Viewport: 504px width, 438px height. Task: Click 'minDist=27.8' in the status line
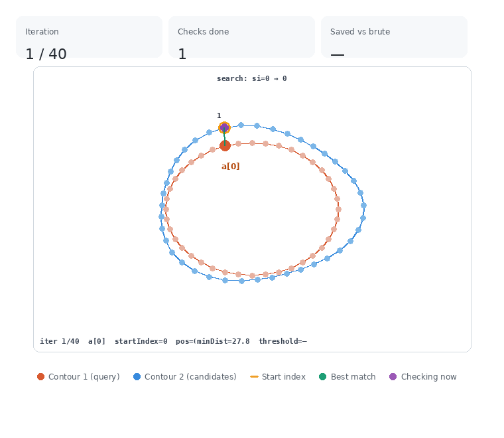click(x=223, y=341)
